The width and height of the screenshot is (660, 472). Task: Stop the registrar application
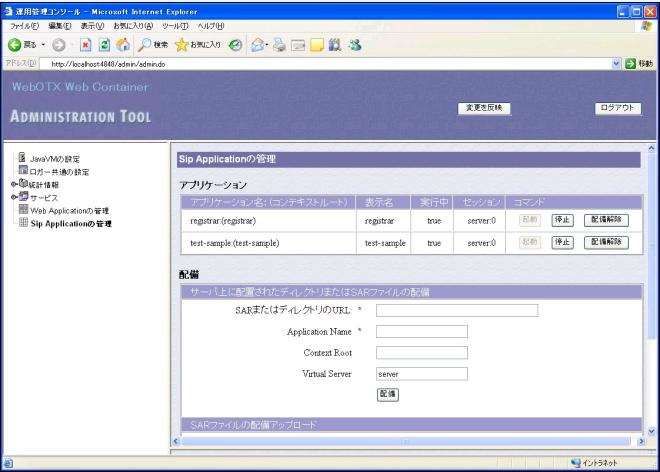tap(562, 220)
